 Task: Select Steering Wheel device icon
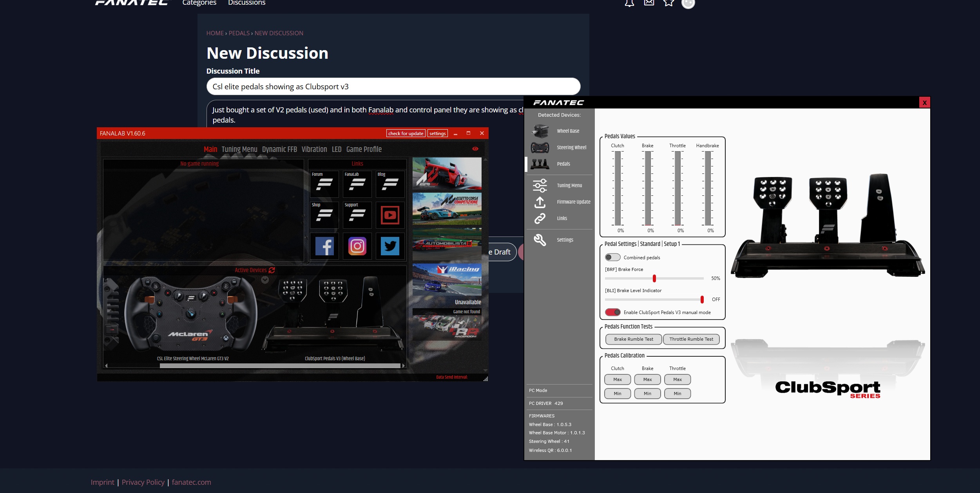coord(540,148)
